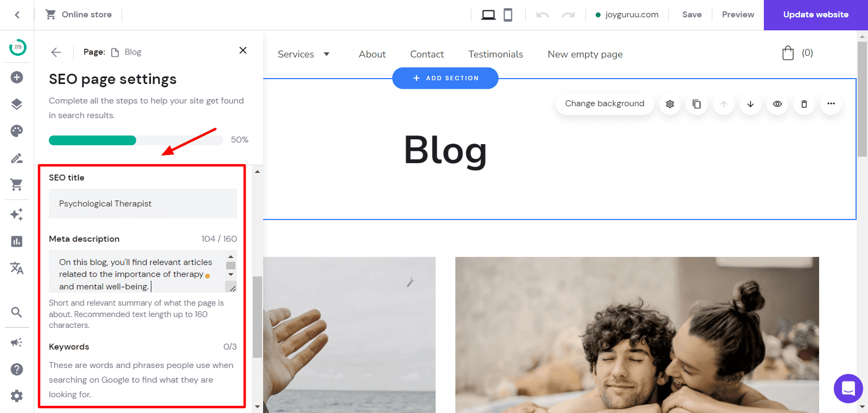Switch to desktop preview mode
Image resolution: width=868 pixels, height=413 pixels.
(488, 15)
